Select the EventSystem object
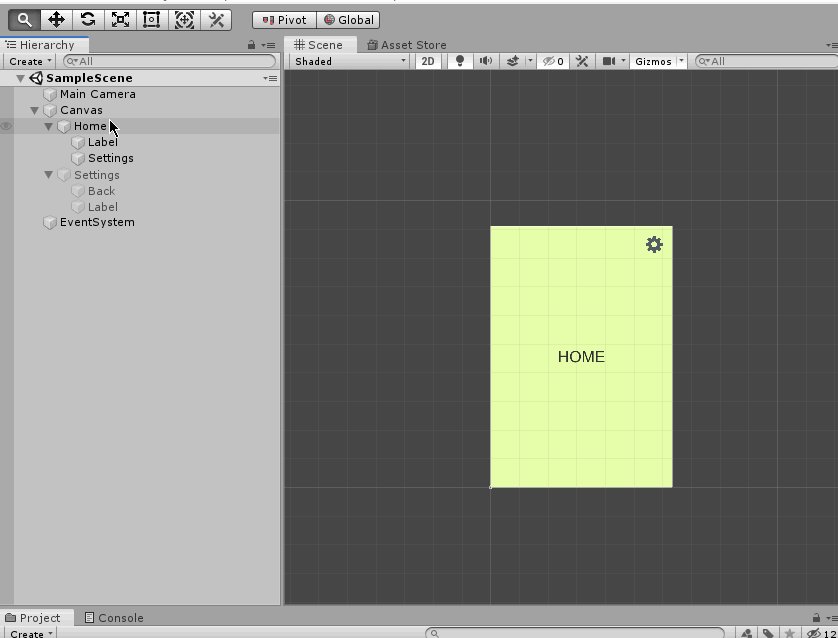 pos(97,222)
